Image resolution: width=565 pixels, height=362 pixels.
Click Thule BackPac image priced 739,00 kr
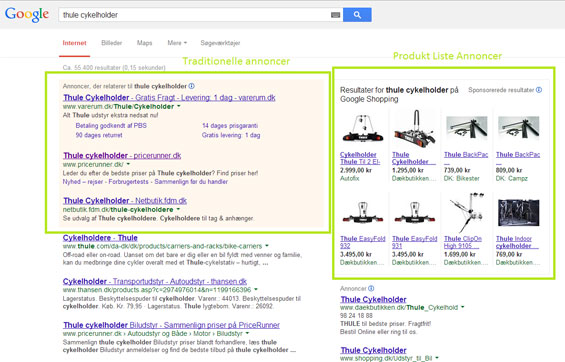click(467, 129)
